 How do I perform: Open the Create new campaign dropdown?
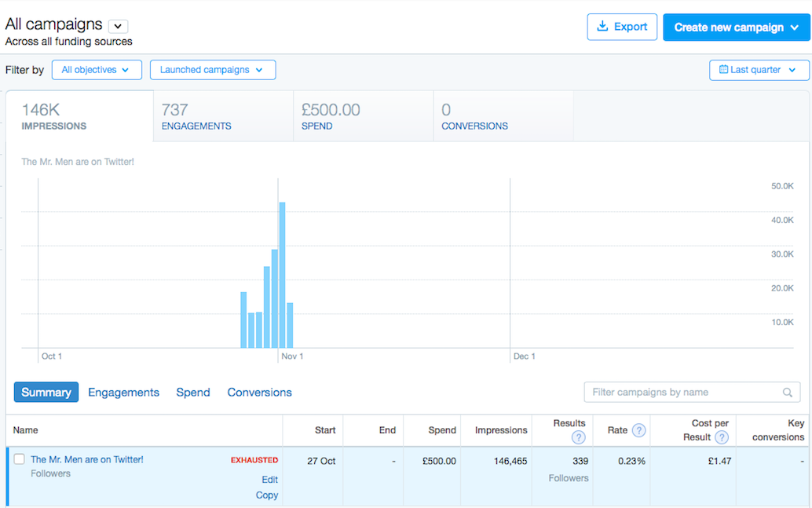(x=737, y=27)
